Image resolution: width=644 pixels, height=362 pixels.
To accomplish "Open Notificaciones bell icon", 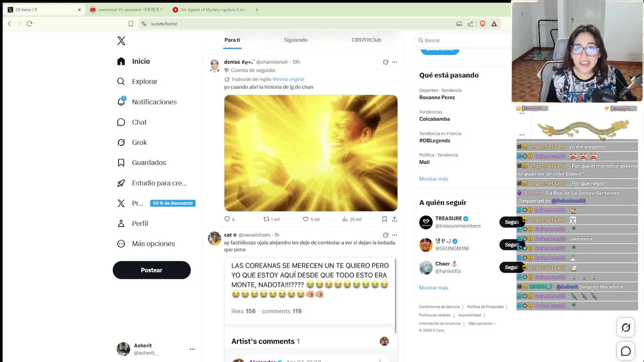I will [x=121, y=102].
